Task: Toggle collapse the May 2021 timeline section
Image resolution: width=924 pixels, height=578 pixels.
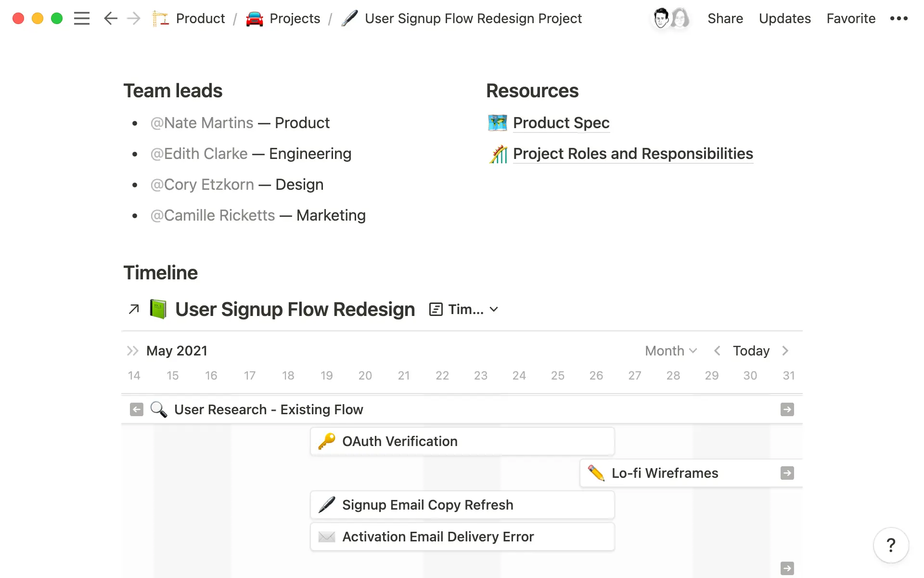Action: point(134,351)
